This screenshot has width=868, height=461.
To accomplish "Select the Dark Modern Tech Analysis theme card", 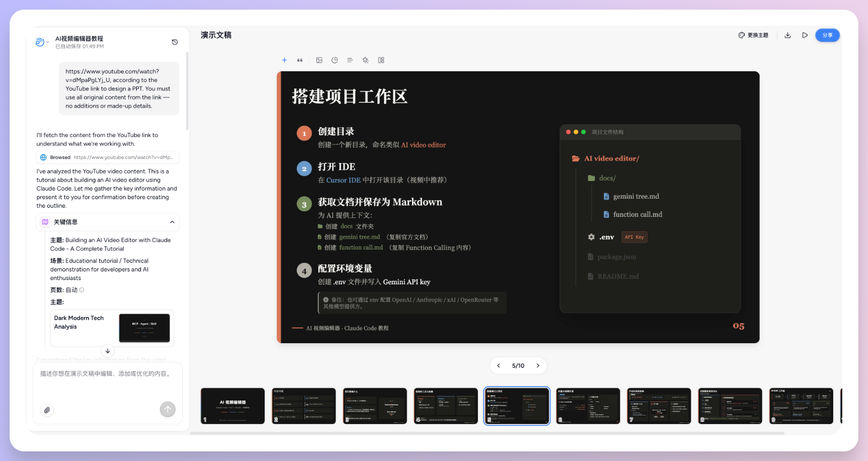I will [112, 328].
